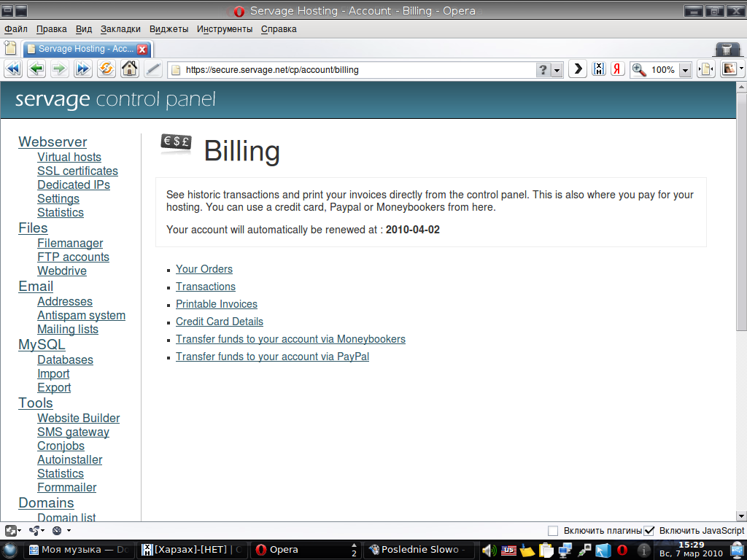This screenshot has width=747, height=560.
Task: Click the magnifier zoom icon
Action: point(639,70)
